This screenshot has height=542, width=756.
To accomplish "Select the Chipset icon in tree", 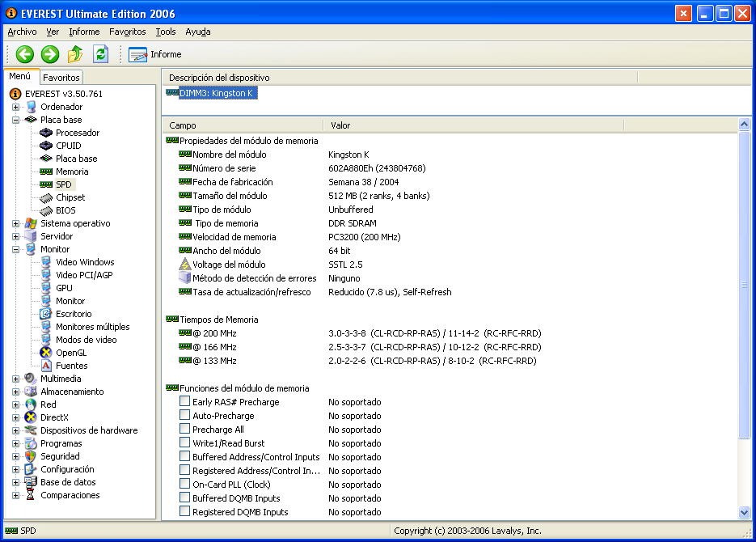I will (x=46, y=197).
